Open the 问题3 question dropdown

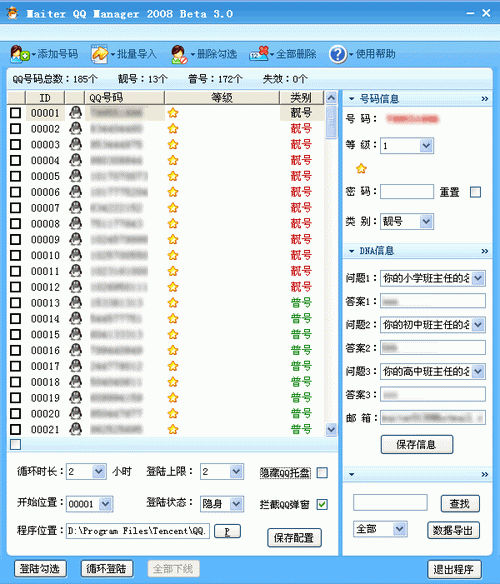[x=478, y=371]
